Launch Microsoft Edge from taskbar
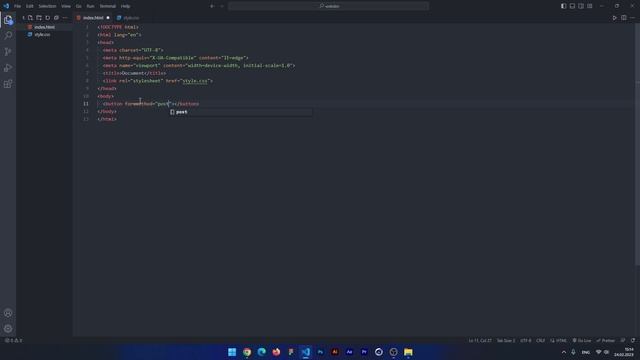The height and width of the screenshot is (360, 640). click(x=262, y=352)
